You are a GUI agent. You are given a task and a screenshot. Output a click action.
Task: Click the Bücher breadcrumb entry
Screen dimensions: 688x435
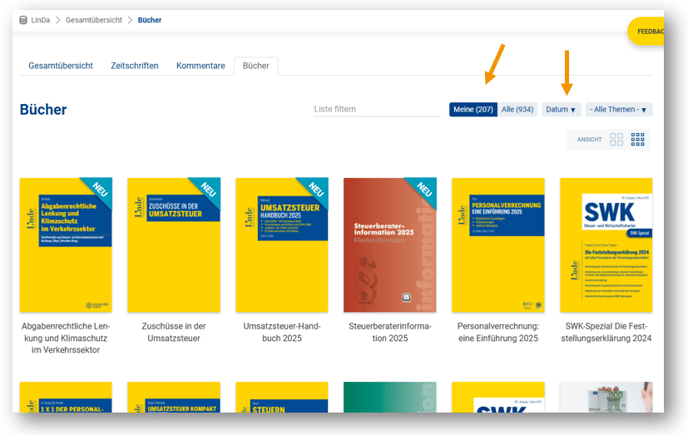point(150,20)
